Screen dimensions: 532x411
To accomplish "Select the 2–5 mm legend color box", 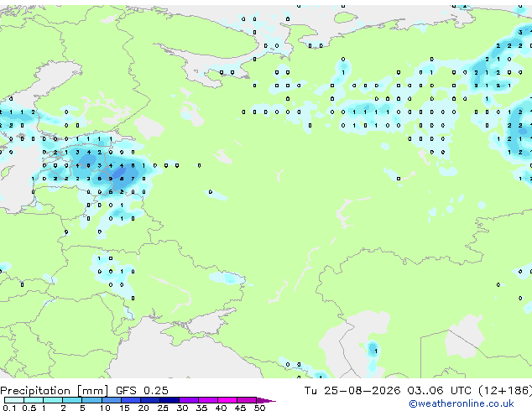I will (72, 400).
